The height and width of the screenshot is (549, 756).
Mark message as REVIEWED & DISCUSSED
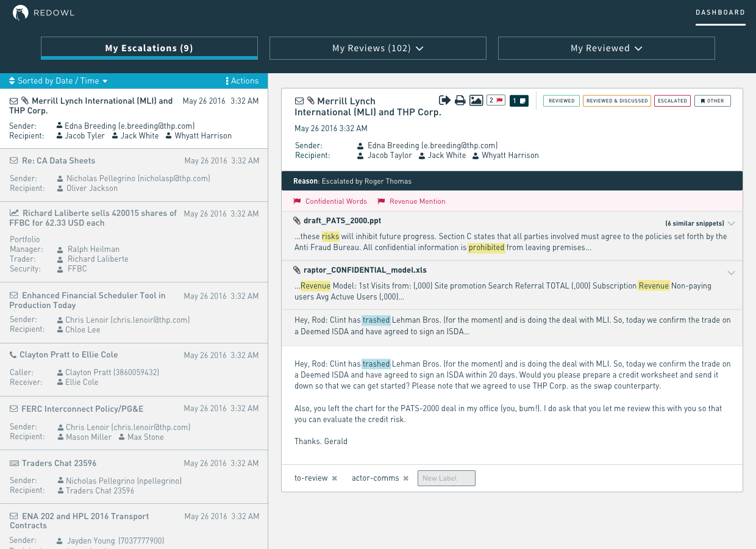point(617,101)
